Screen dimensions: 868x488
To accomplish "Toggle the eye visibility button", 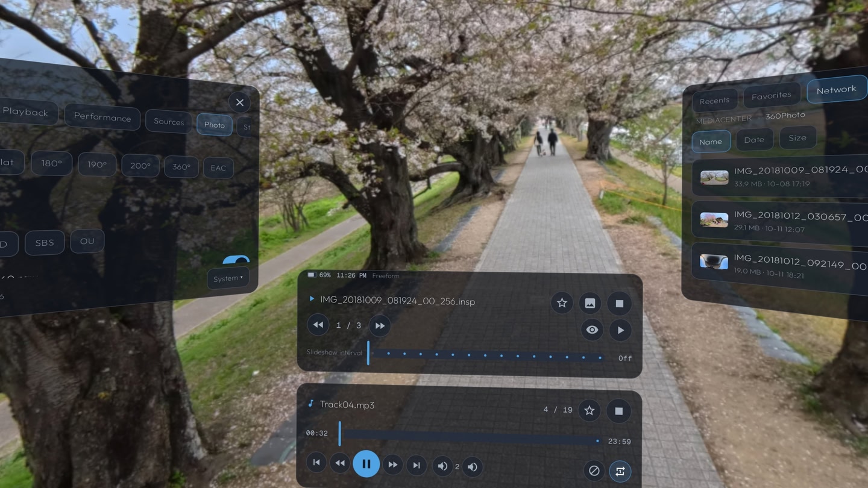I will [592, 330].
